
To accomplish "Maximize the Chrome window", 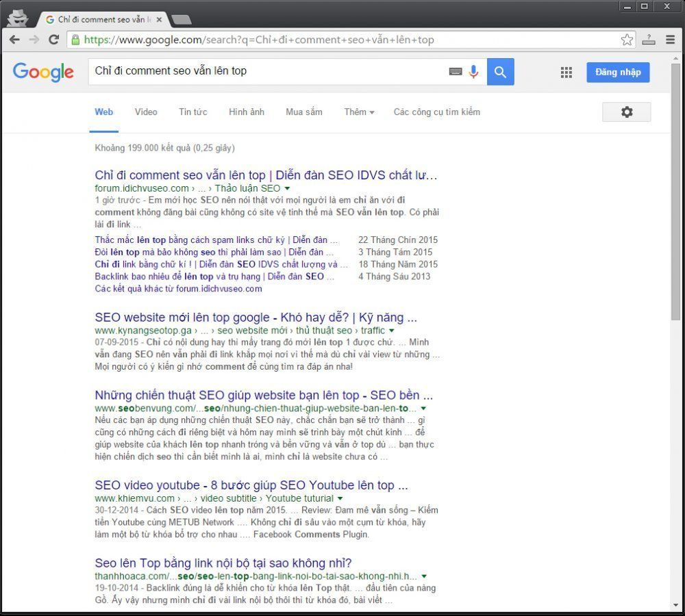I will [x=644, y=7].
